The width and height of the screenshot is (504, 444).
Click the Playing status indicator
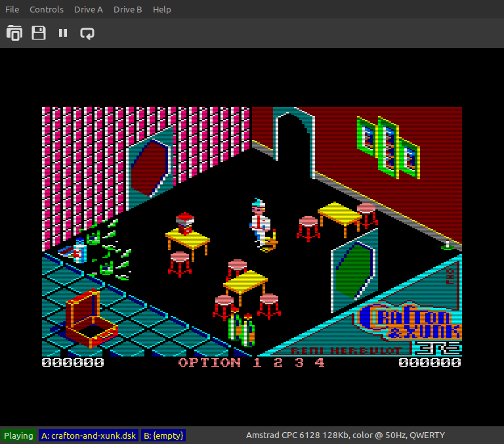click(18, 435)
